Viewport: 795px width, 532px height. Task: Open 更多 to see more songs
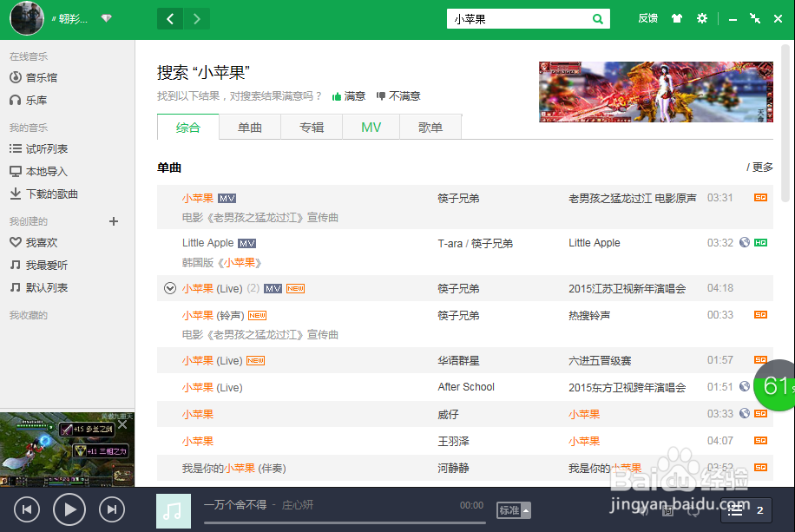[x=761, y=167]
